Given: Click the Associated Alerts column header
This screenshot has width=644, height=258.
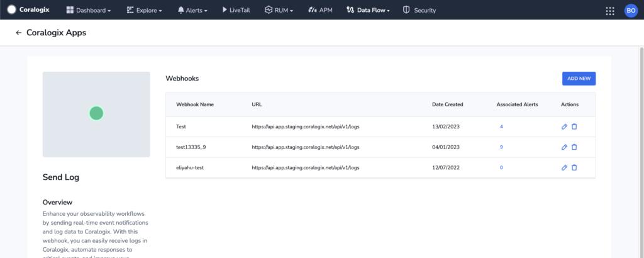Looking at the screenshot, I should 517,104.
